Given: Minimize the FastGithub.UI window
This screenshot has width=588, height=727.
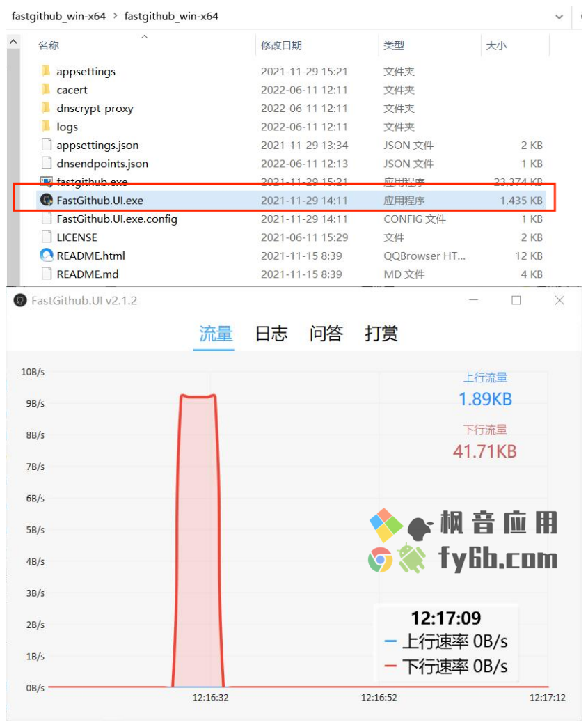Looking at the screenshot, I should 473,300.
